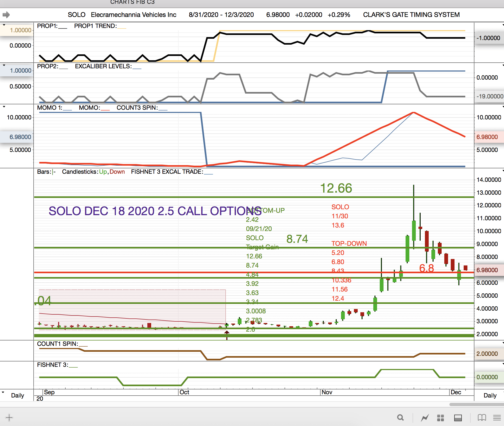Click the Sep month marker on time axis

(x=49, y=392)
